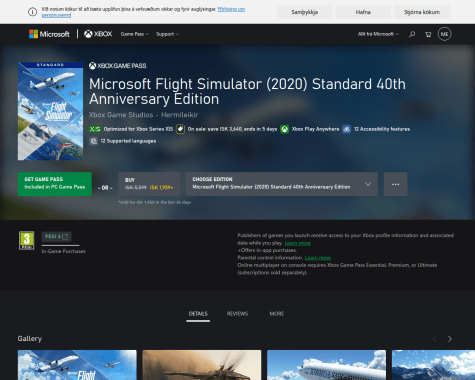This screenshot has width=475, height=380.
Task: Accept cookies with Samþykkja button
Action: tap(305, 12)
